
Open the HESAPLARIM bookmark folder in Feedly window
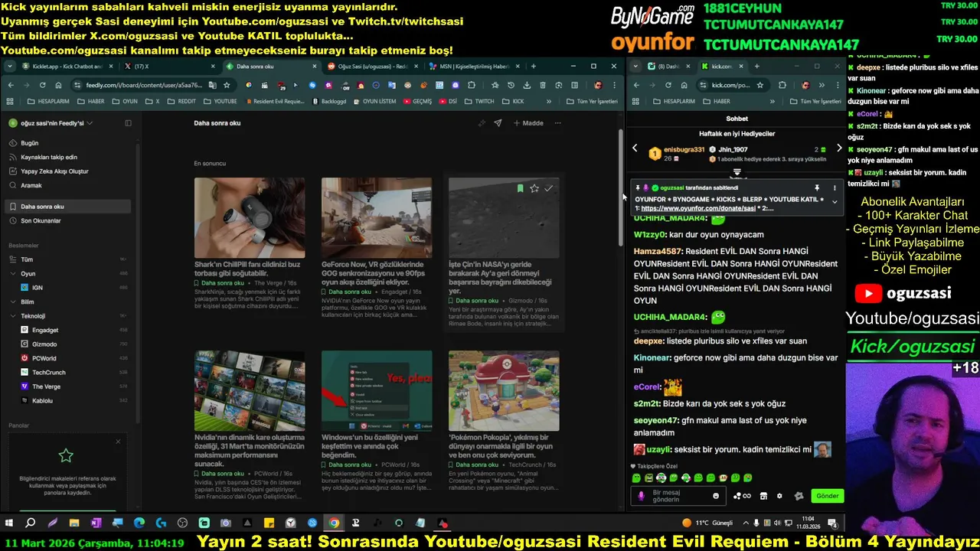click(47, 101)
